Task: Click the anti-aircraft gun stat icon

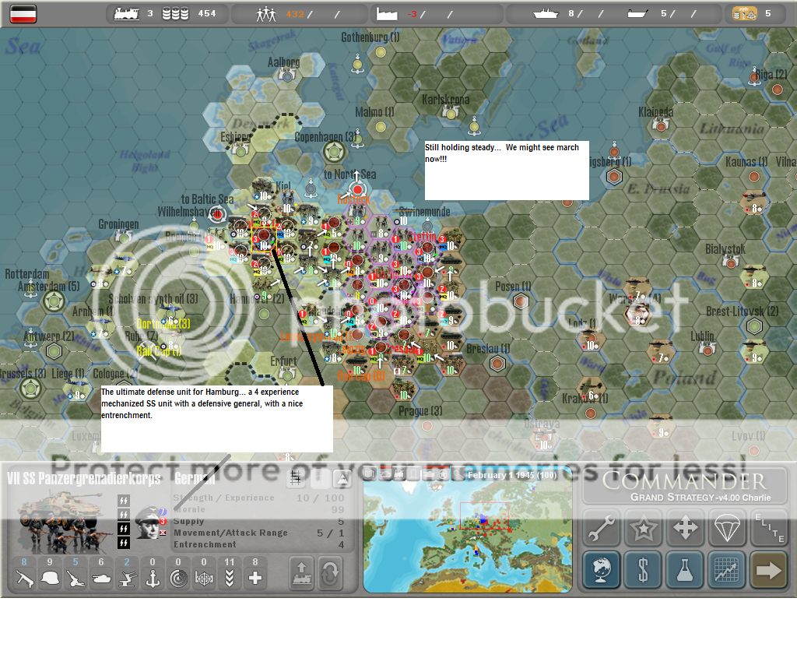Action: (x=127, y=579)
